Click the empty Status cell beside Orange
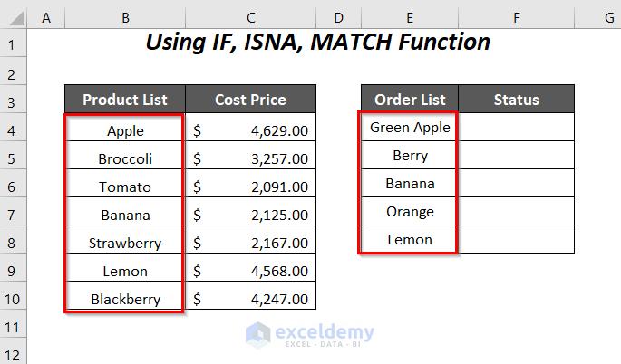Image resolution: width=621 pixels, height=364 pixels. [516, 212]
